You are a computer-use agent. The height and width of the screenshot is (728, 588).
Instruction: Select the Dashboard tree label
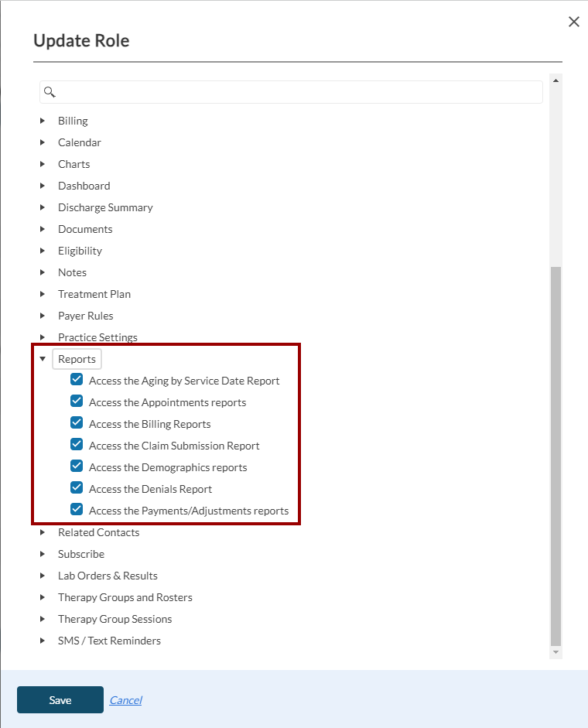84,186
